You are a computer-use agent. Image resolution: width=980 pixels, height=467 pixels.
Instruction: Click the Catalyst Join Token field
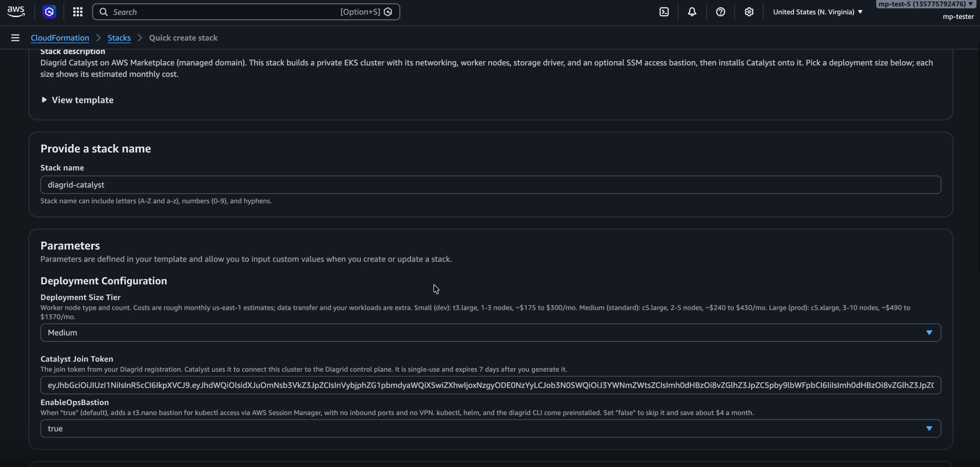click(490, 385)
